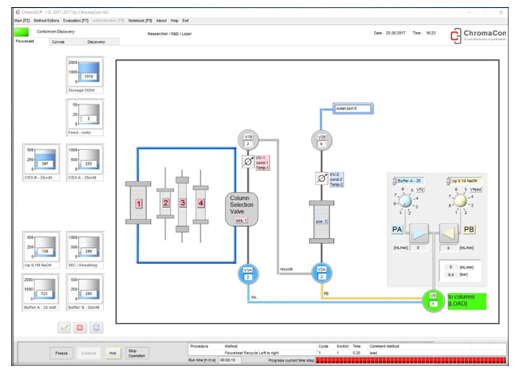The width and height of the screenshot is (515, 372).
Task: Toggle the green status indicator
Action: 22,32
